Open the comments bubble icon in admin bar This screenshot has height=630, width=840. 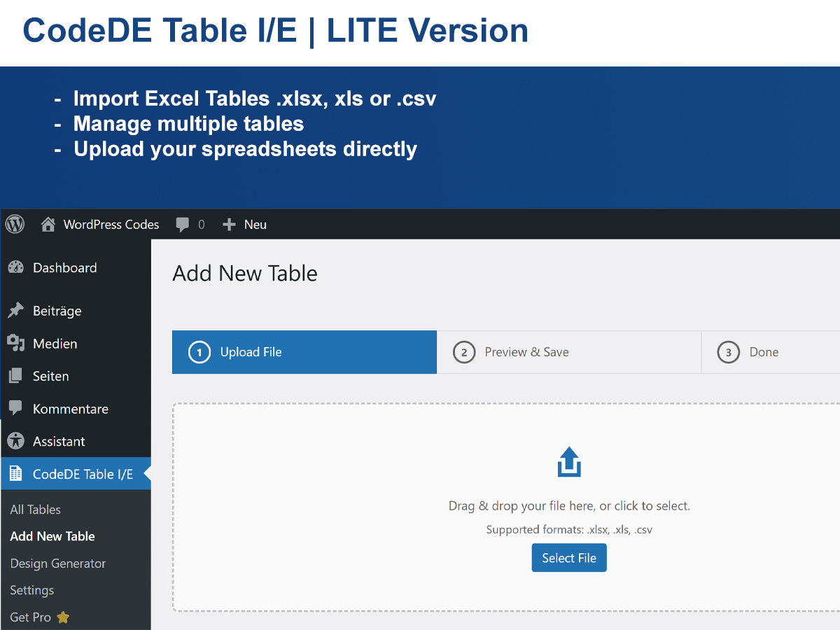[183, 225]
